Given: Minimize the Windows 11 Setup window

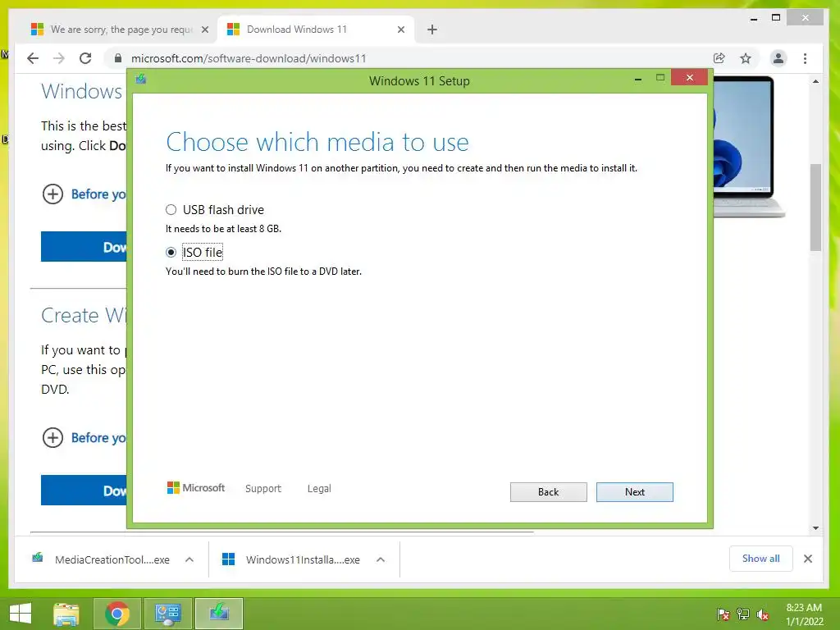Looking at the screenshot, I should tap(637, 79).
